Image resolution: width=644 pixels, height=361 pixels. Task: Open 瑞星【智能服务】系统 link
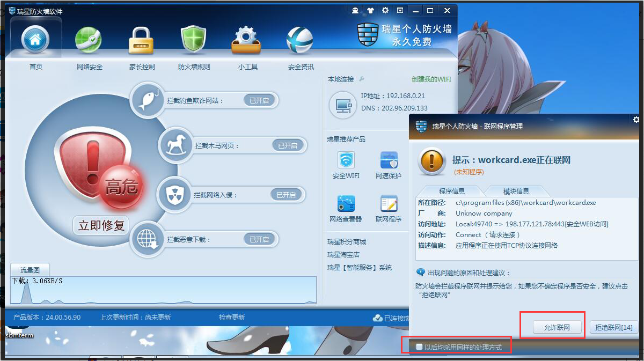[360, 268]
